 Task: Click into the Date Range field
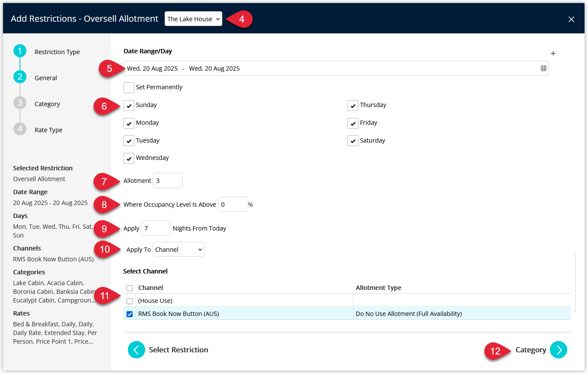(336, 68)
